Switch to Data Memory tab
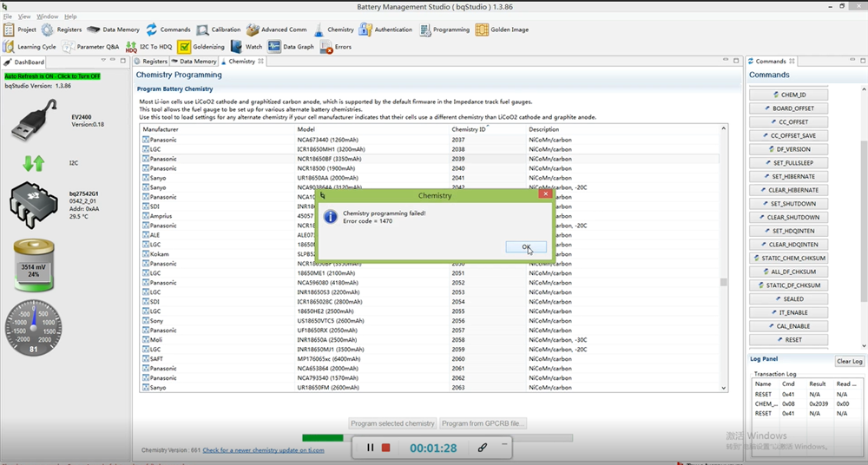The image size is (868, 465). pyautogui.click(x=194, y=62)
